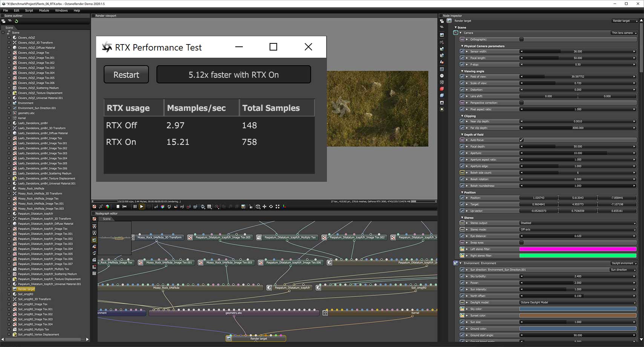644x347 pixels.
Task: Expand the Clovers_rbDjZ tree item
Action: (x=9, y=38)
